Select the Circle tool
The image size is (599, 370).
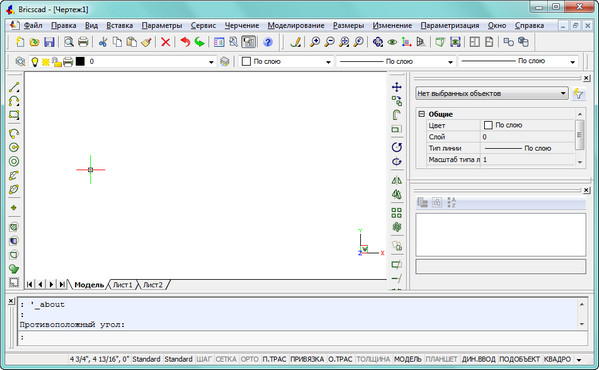click(14, 147)
